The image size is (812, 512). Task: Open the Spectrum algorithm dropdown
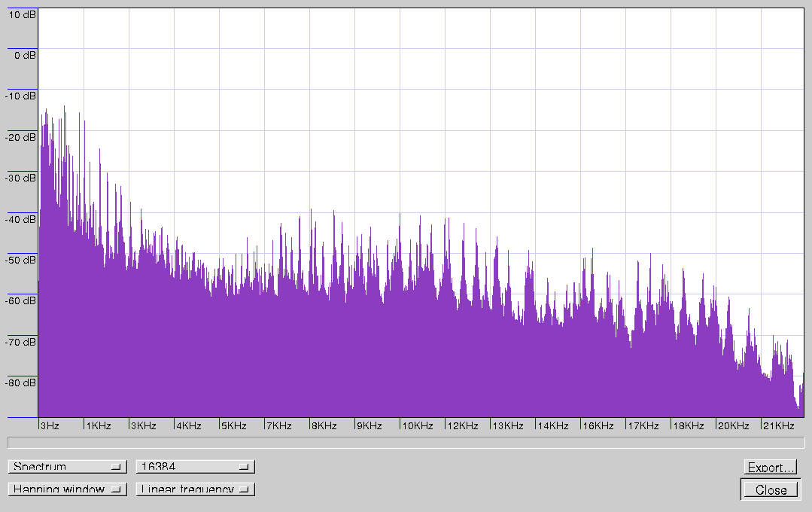pos(66,467)
